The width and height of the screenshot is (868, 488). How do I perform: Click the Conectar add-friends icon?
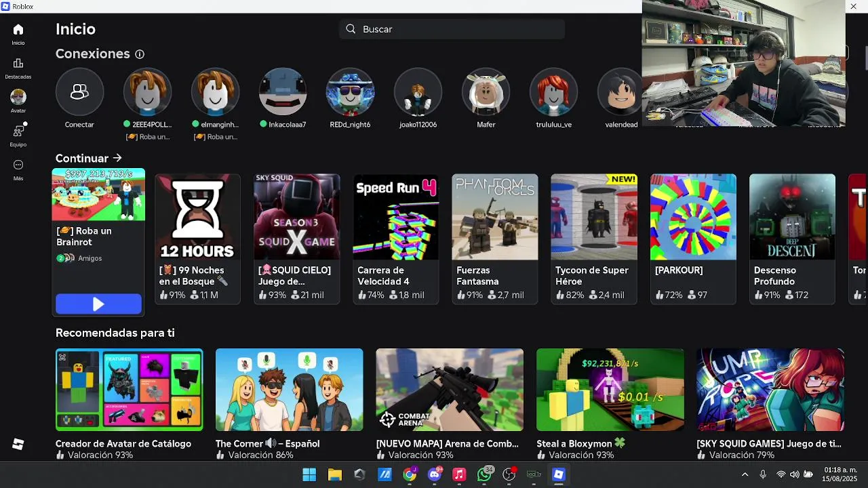[x=79, y=91]
